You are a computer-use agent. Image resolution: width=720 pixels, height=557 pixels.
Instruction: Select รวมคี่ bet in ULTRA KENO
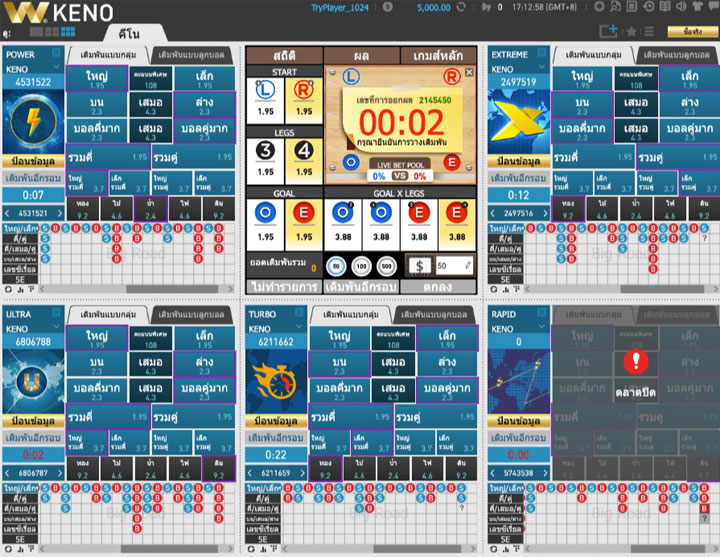[108, 416]
